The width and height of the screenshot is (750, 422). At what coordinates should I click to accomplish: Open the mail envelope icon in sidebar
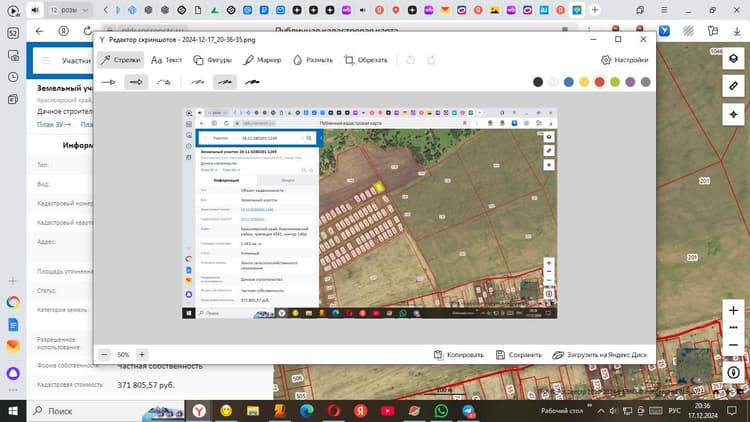tap(13, 346)
